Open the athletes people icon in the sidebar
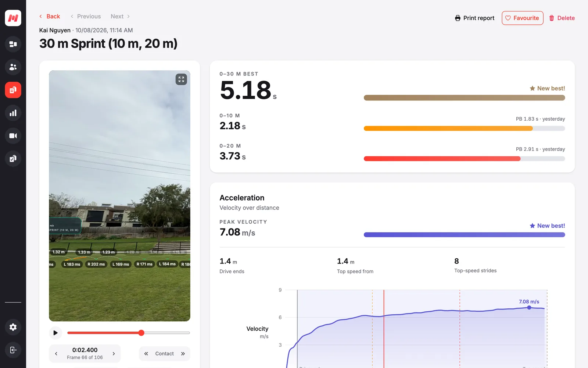The width and height of the screenshot is (588, 368). pyautogui.click(x=13, y=67)
